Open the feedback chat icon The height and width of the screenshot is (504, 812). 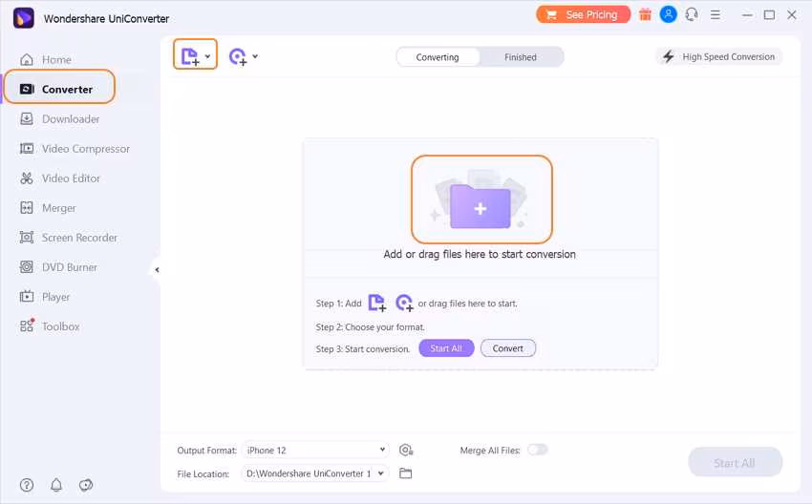point(86,485)
